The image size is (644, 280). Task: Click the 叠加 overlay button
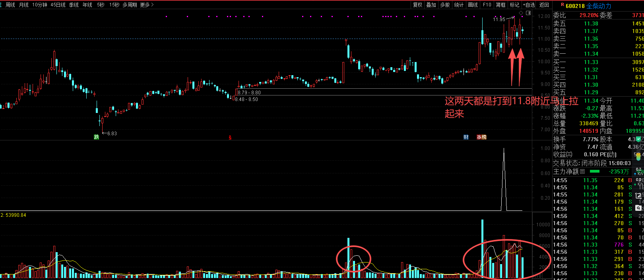point(431,5)
